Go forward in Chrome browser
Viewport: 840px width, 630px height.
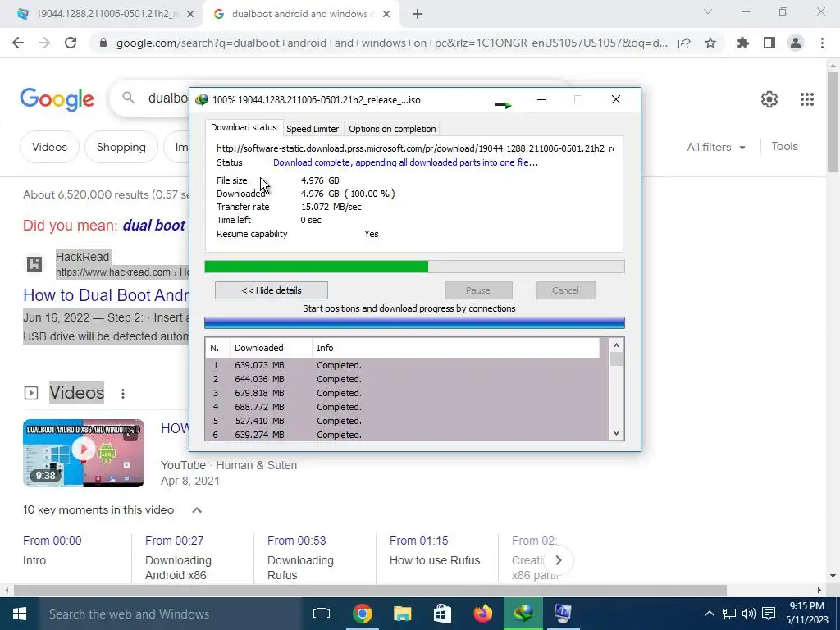click(44, 43)
